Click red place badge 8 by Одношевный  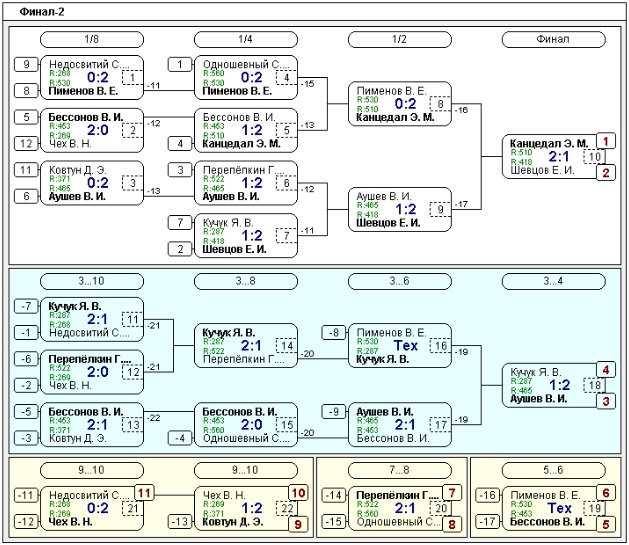tap(452, 524)
